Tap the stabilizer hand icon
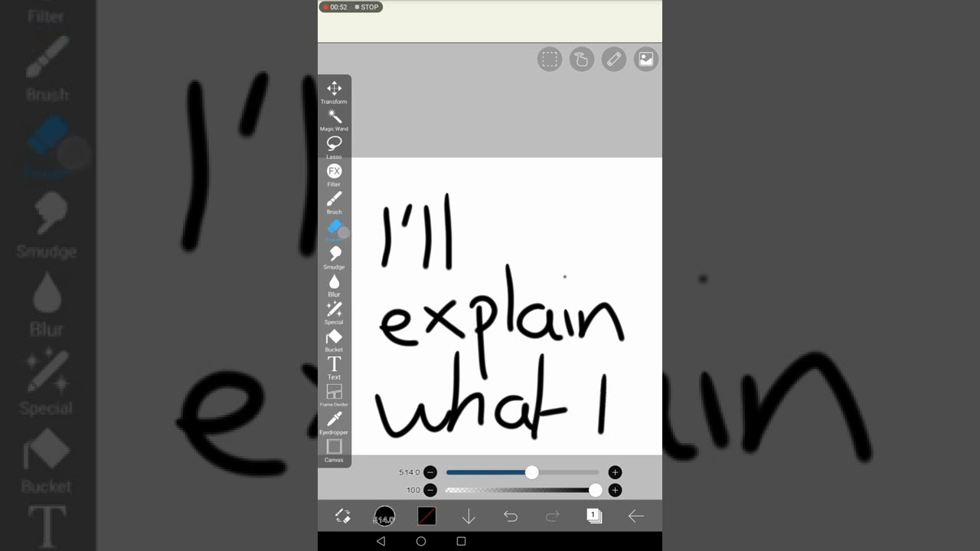 click(581, 59)
